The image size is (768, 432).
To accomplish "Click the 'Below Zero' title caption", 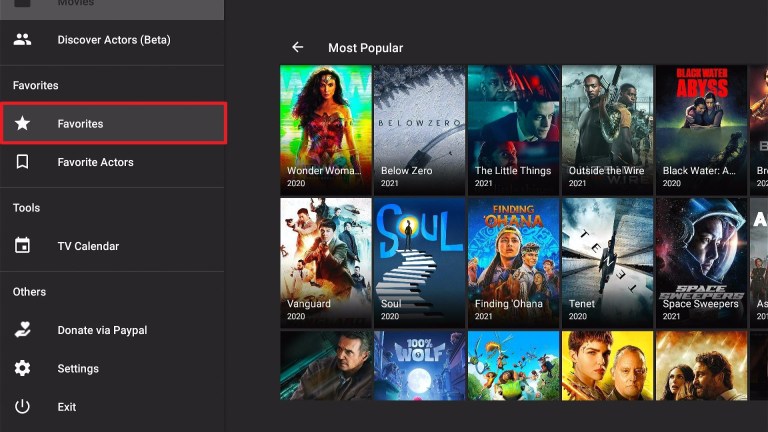I will click(407, 170).
